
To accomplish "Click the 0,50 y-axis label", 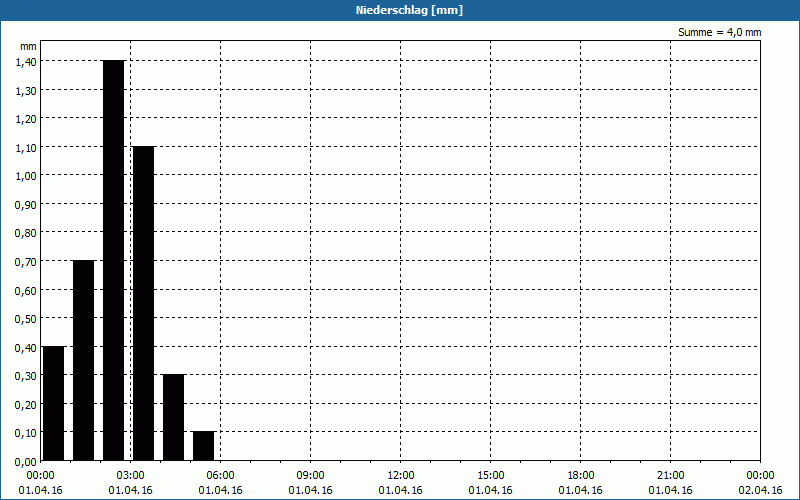I will (x=26, y=319).
